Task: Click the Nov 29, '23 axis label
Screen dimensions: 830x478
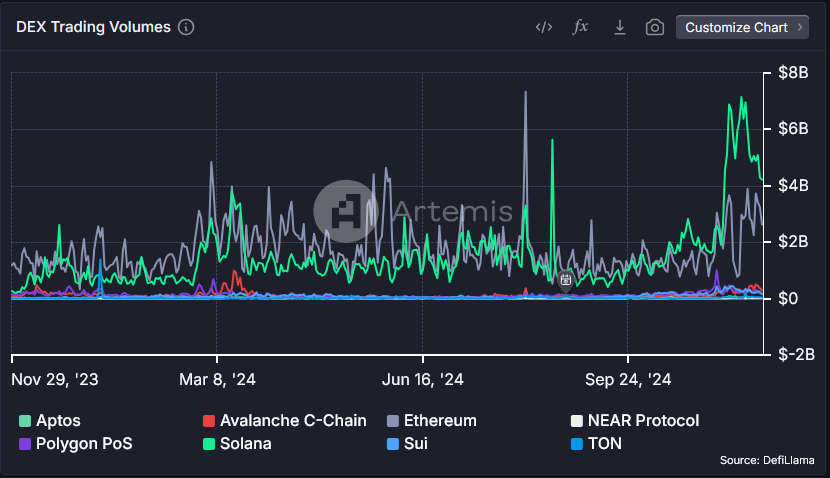Action: click(55, 380)
